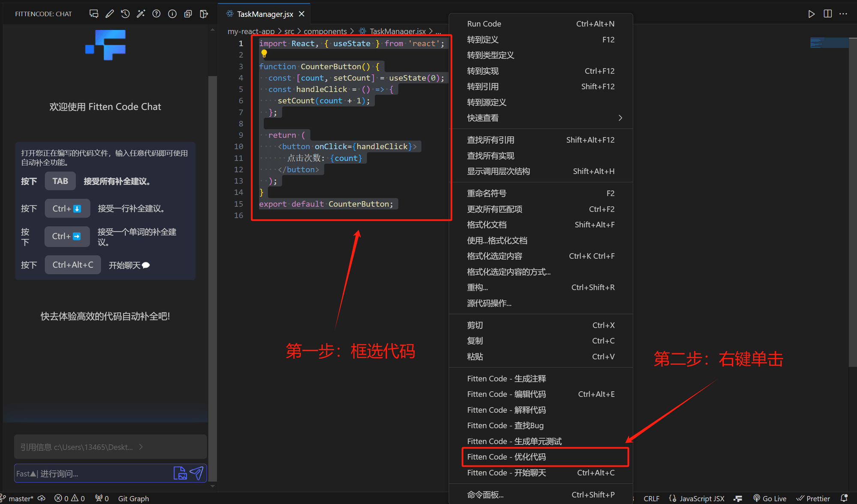This screenshot has width=857, height=504.
Task: Click line number 16 in the gutter
Action: (x=239, y=215)
